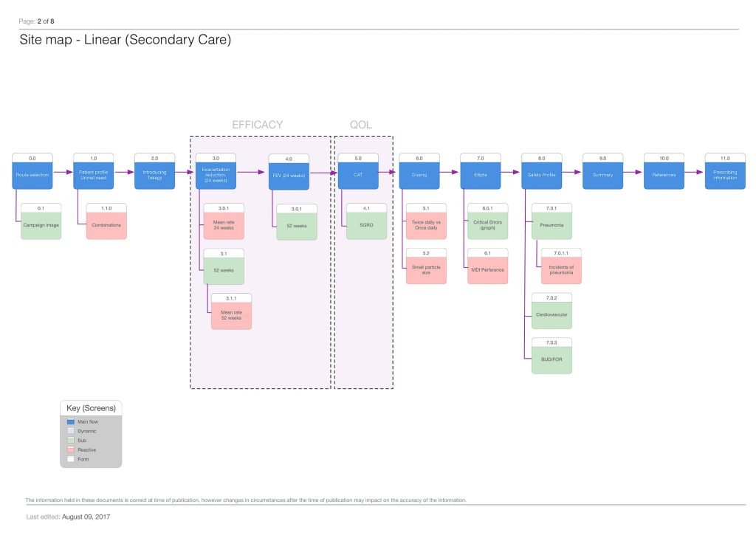This screenshot has height=538, width=756.
Task: Select the Exacerbation reduction (24 weeks) node
Action: [216, 174]
